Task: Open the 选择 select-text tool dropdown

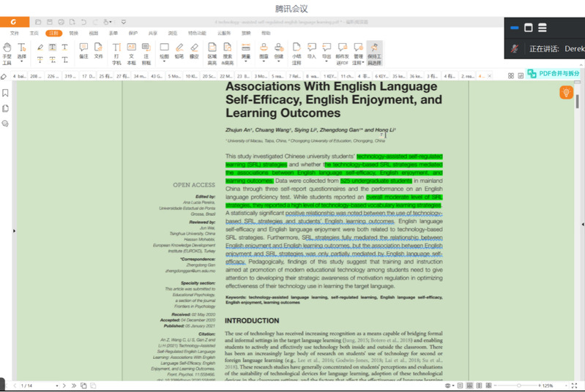Action: click(x=22, y=53)
